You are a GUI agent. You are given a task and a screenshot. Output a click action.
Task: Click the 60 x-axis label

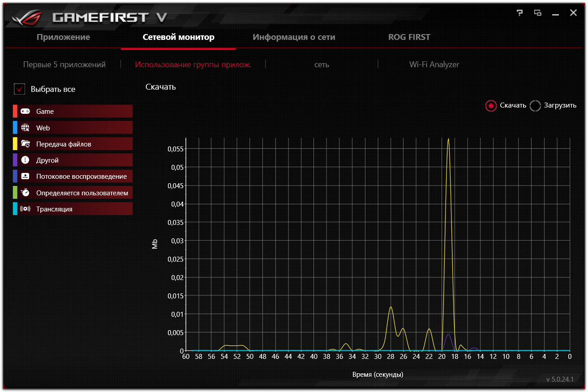(186, 357)
